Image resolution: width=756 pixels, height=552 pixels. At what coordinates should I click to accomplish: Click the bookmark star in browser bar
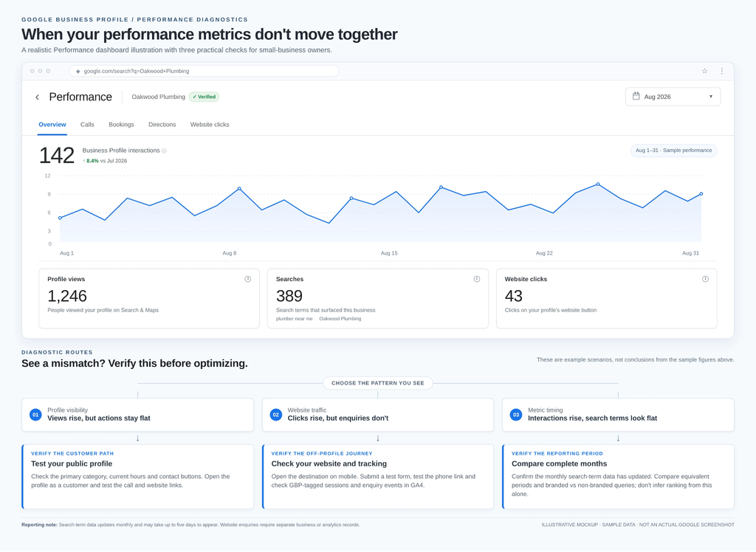pos(704,71)
